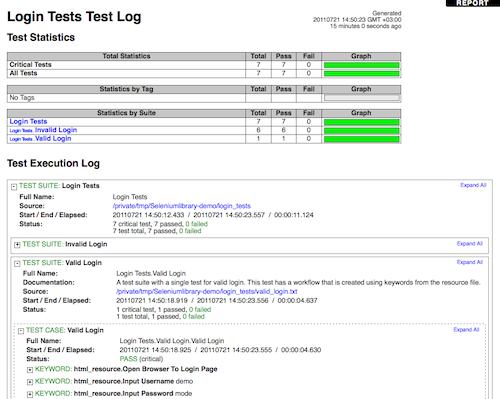Select elapsed time 00:00:11.124
The image size is (500, 399).
click(294, 215)
